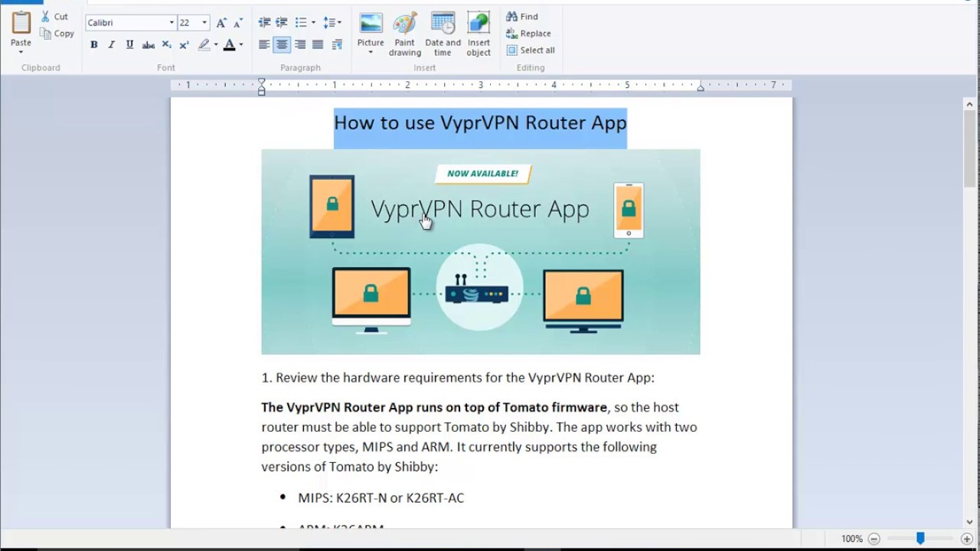This screenshot has height=551, width=980.
Task: Toggle center text alignment
Action: tap(282, 45)
